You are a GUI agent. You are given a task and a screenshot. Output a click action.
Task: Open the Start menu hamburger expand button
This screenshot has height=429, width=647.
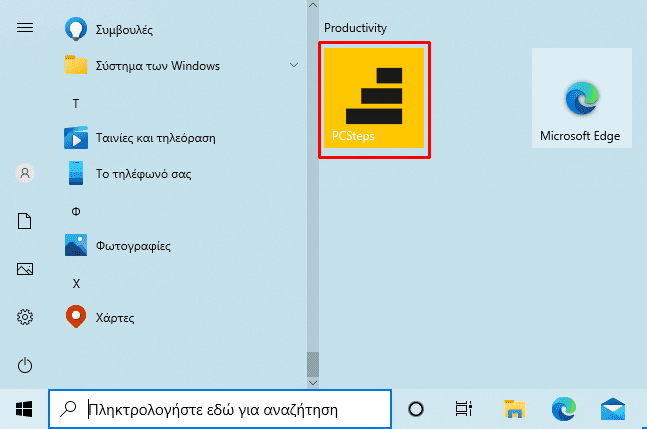(25, 28)
